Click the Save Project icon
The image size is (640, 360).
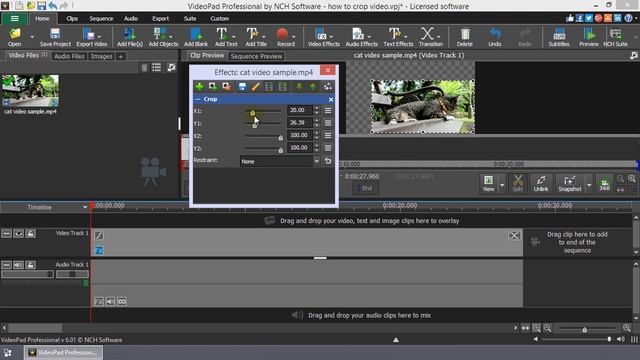(55, 34)
